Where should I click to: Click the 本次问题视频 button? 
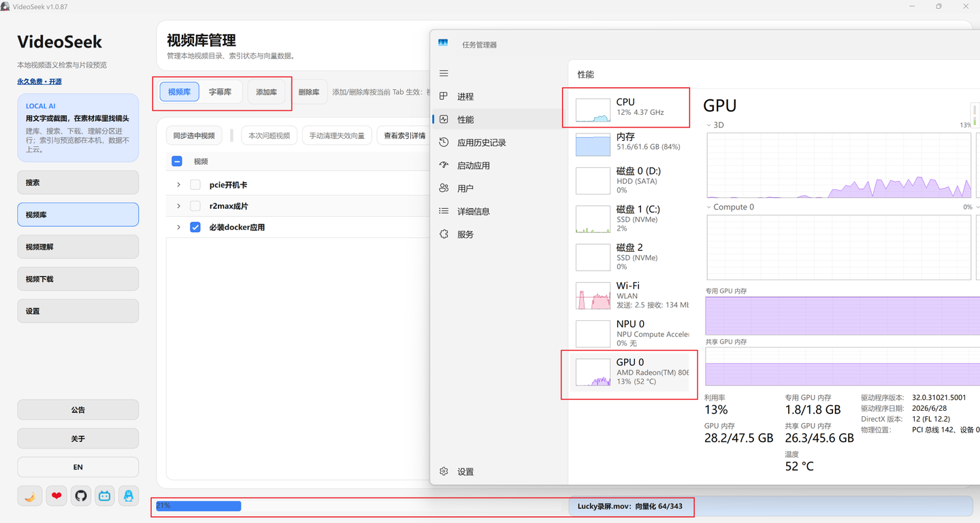pos(269,135)
